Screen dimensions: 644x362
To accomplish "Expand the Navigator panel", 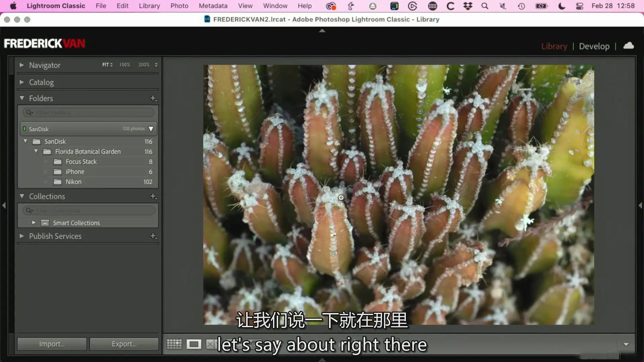I will [x=21, y=65].
